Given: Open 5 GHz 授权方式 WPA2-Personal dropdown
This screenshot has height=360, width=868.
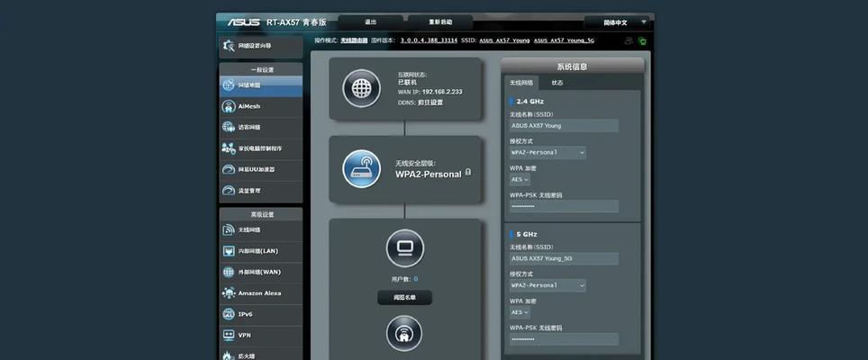Looking at the screenshot, I should click(x=547, y=285).
